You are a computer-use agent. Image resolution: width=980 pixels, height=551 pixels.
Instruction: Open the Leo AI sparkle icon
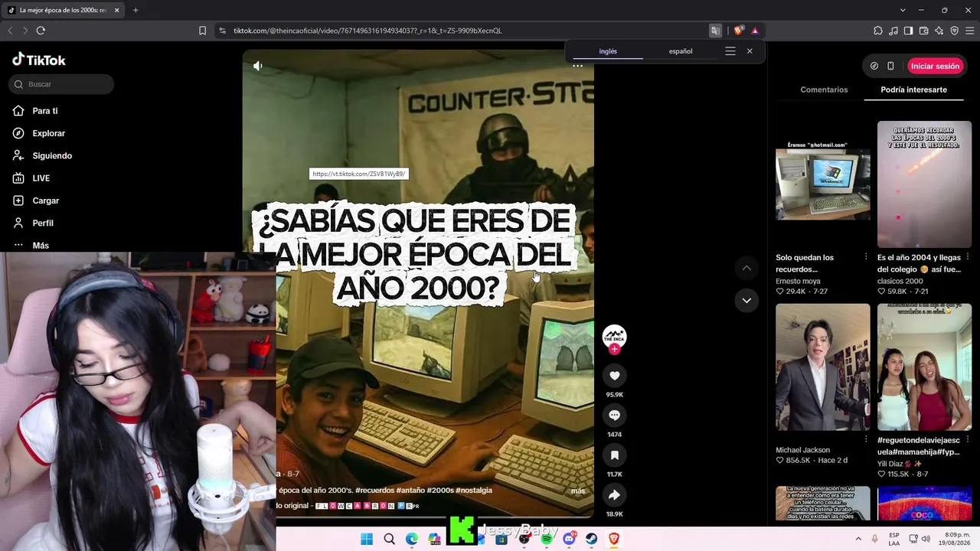point(939,31)
